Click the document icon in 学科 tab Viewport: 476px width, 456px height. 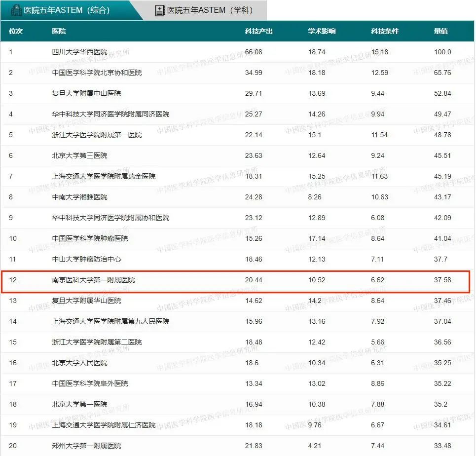tap(160, 10)
